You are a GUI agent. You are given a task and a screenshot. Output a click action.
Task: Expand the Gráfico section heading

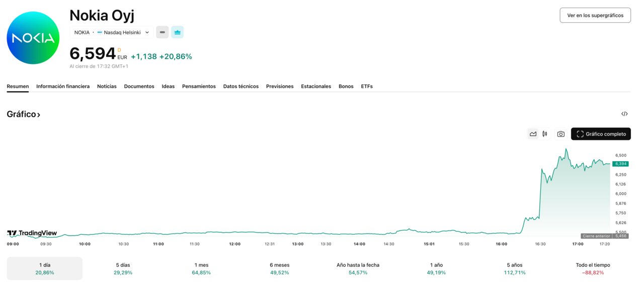(24, 114)
